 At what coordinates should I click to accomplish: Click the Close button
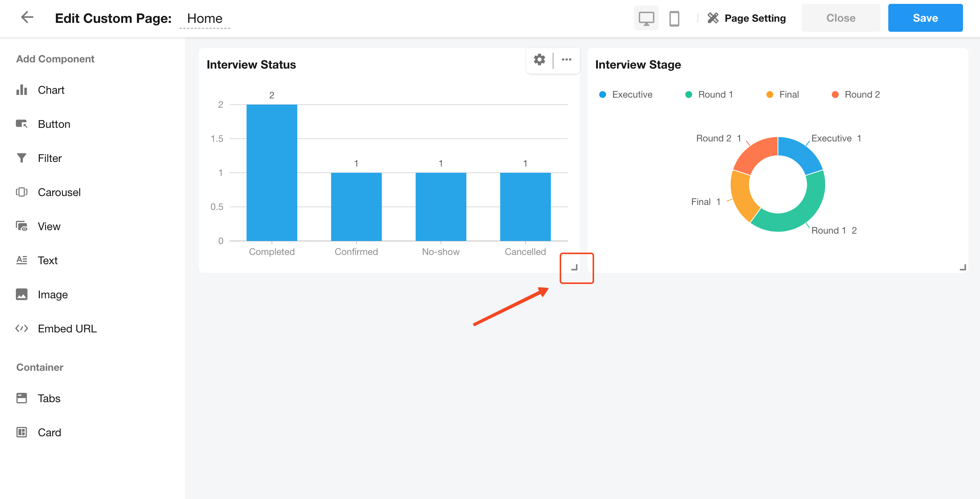pos(841,18)
